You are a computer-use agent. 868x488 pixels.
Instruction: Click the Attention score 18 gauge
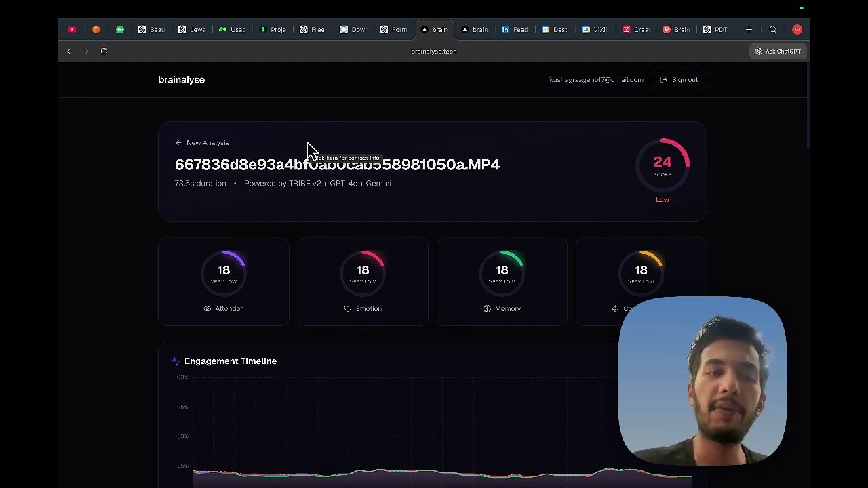click(224, 273)
